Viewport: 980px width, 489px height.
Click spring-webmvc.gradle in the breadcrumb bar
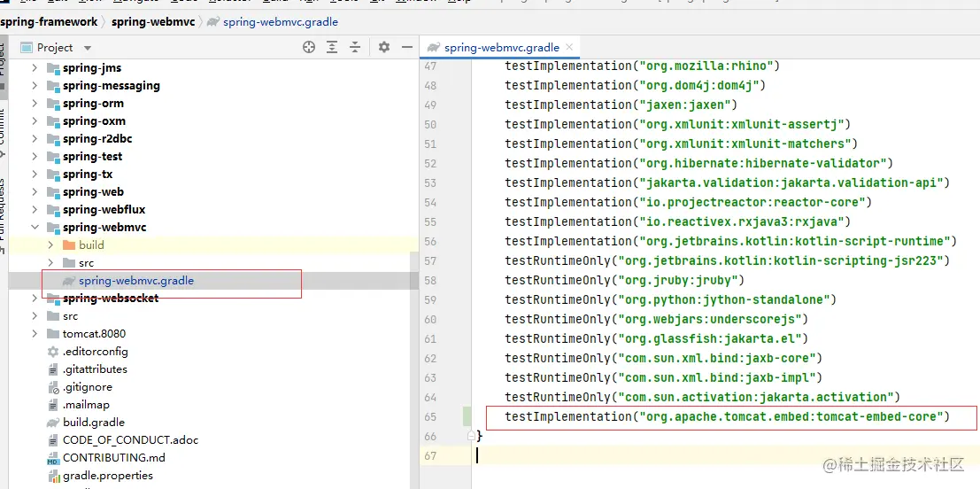click(x=280, y=22)
